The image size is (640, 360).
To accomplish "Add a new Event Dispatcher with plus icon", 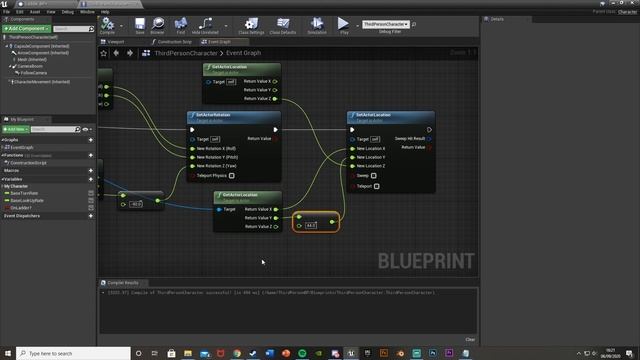I will [91, 216].
